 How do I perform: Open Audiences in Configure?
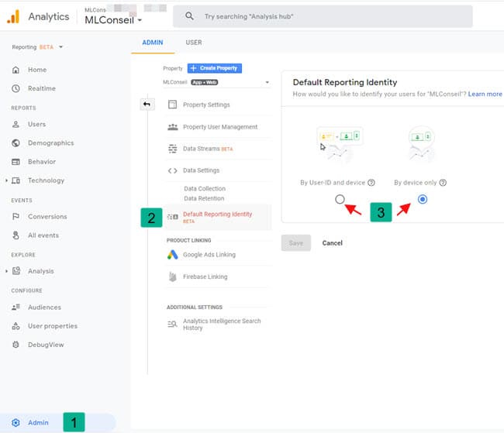(44, 307)
